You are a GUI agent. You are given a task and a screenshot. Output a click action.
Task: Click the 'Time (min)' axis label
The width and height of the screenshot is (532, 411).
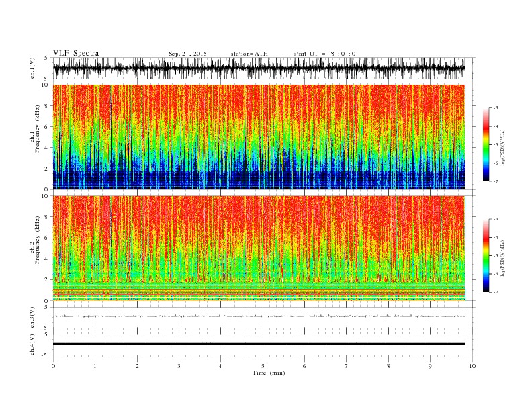(x=269, y=373)
